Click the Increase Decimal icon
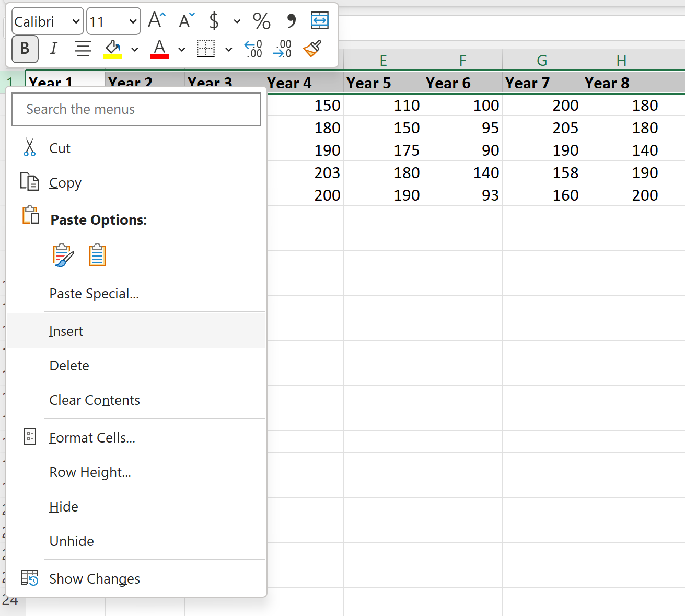685x616 pixels. [253, 48]
